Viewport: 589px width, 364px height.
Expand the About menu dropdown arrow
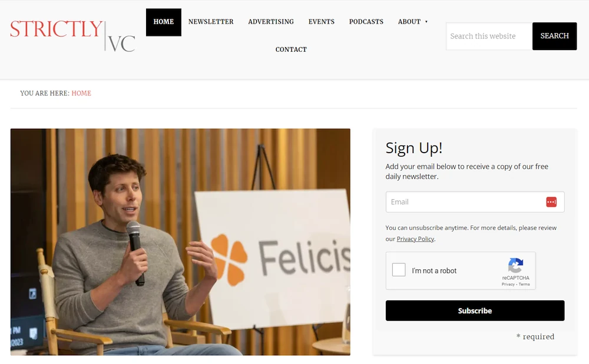426,22
